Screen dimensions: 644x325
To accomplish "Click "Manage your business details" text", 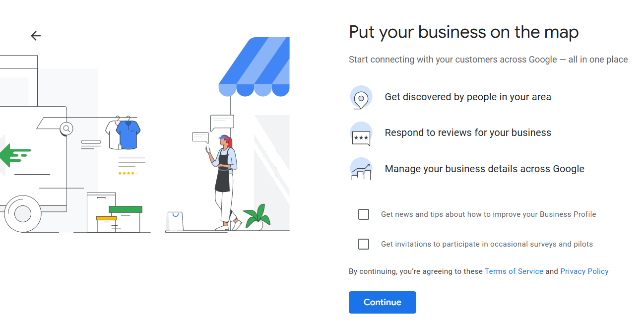I will (x=484, y=169).
